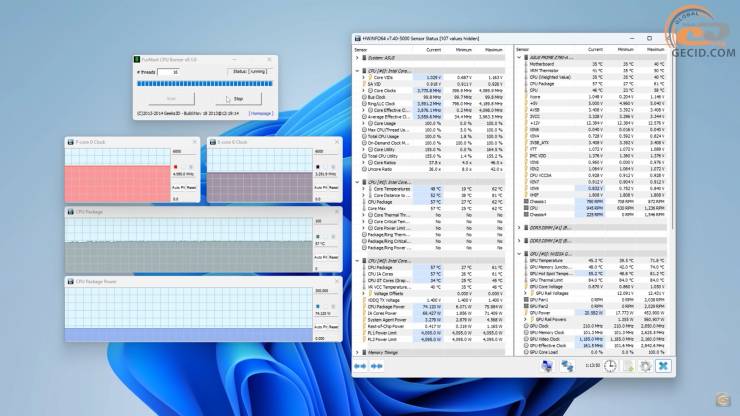740x416 pixels.
Task: Click the collapse-columns inward arrows icon in HWiNFO
Action: point(377,366)
